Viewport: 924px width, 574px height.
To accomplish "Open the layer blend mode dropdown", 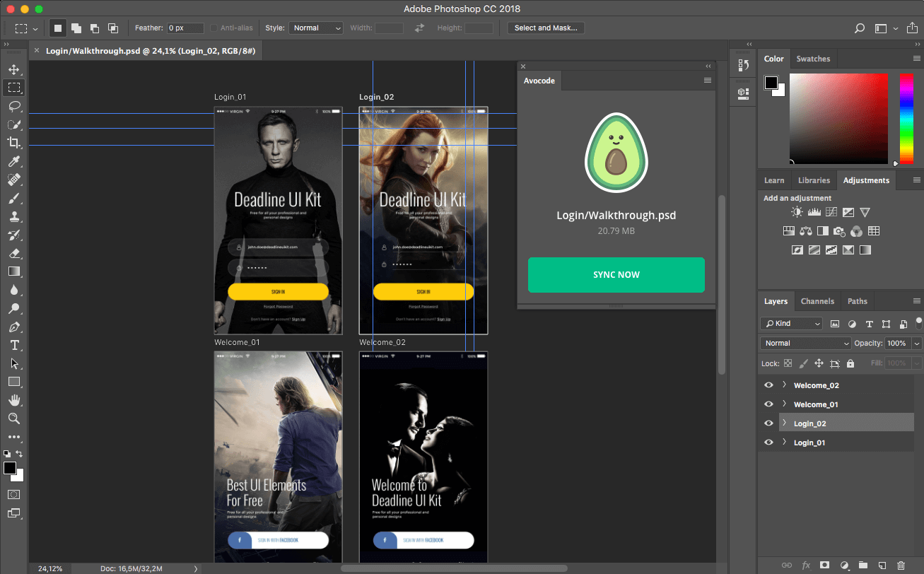I will 806,343.
